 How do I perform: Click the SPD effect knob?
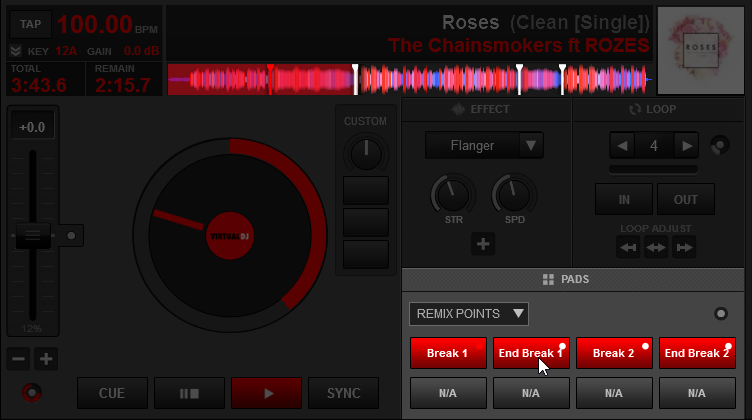[x=514, y=194]
